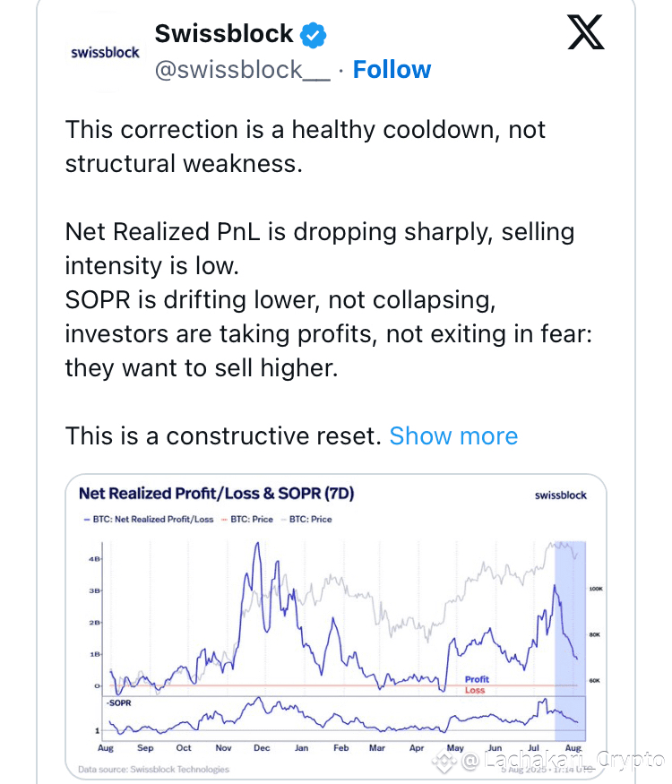This screenshot has width=672, height=784.
Task: Follow the Swissblock account
Action: (x=392, y=69)
